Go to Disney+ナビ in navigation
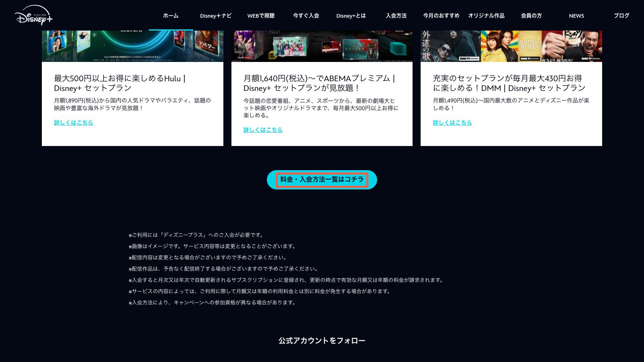The height and width of the screenshot is (362, 644). pos(216,16)
